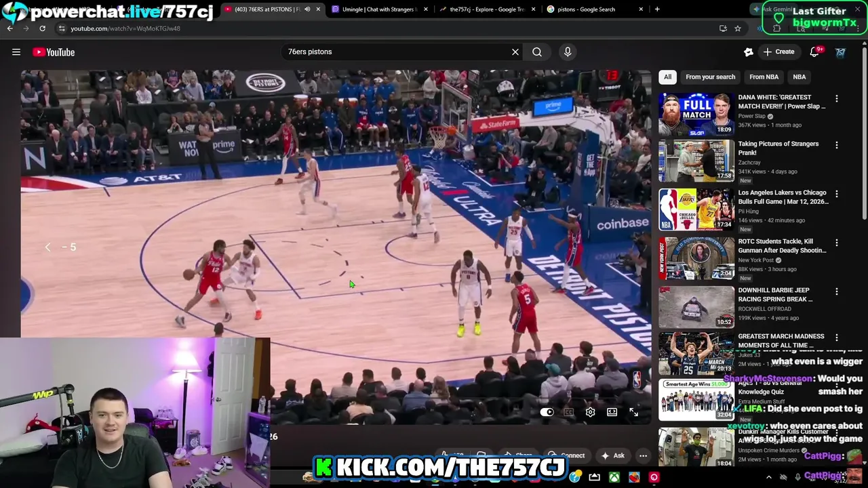Image resolution: width=868 pixels, height=488 pixels.
Task: Open options menu for Strangers Prank video
Action: pyautogui.click(x=836, y=145)
